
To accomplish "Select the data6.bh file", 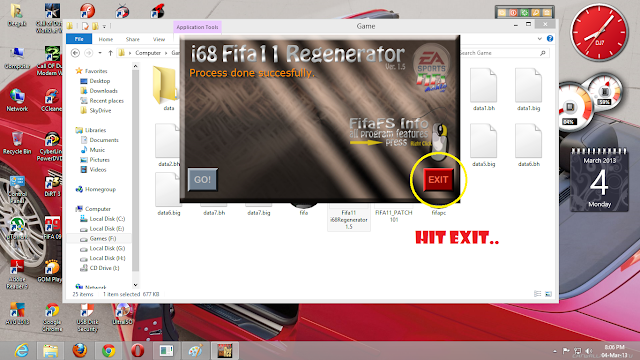I will (x=529, y=145).
